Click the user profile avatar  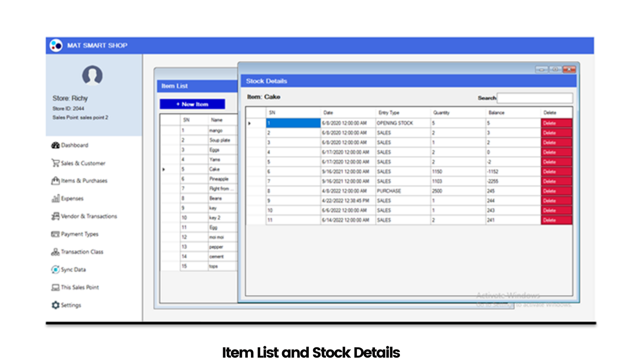pos(92,75)
